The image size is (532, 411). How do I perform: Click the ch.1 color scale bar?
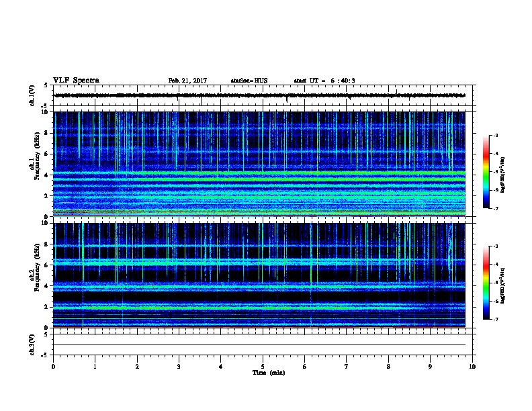[x=486, y=172]
